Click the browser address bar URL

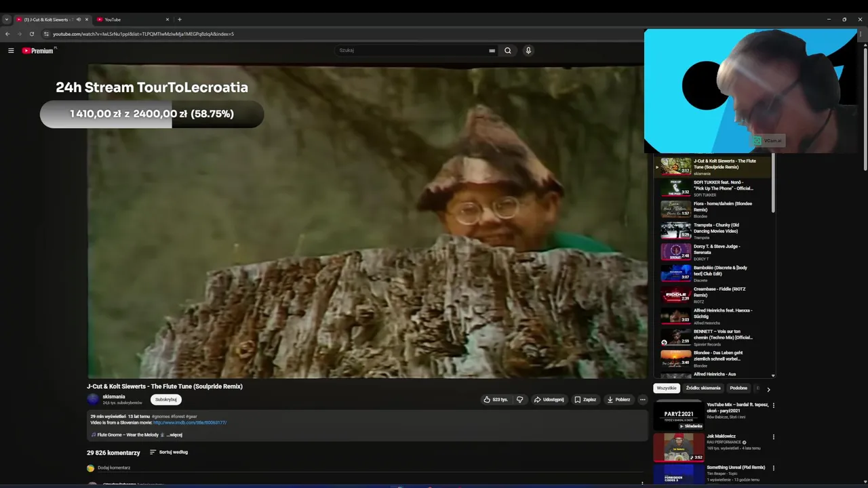[143, 34]
